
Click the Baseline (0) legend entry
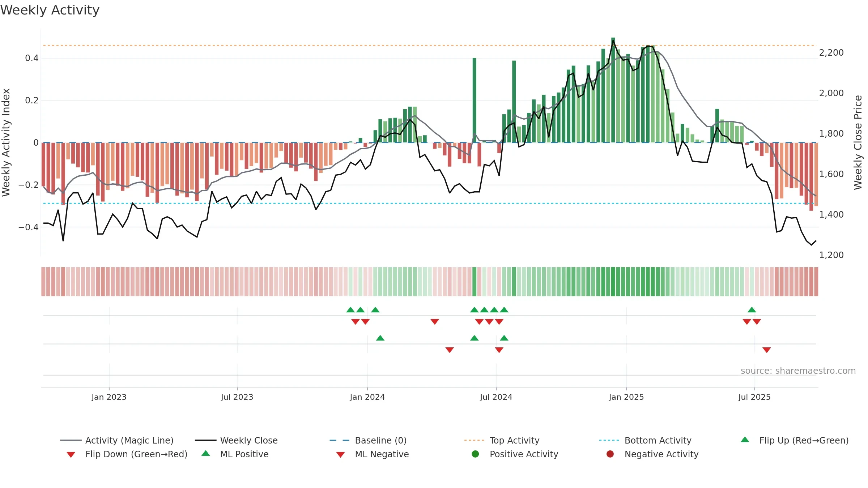pyautogui.click(x=368, y=440)
